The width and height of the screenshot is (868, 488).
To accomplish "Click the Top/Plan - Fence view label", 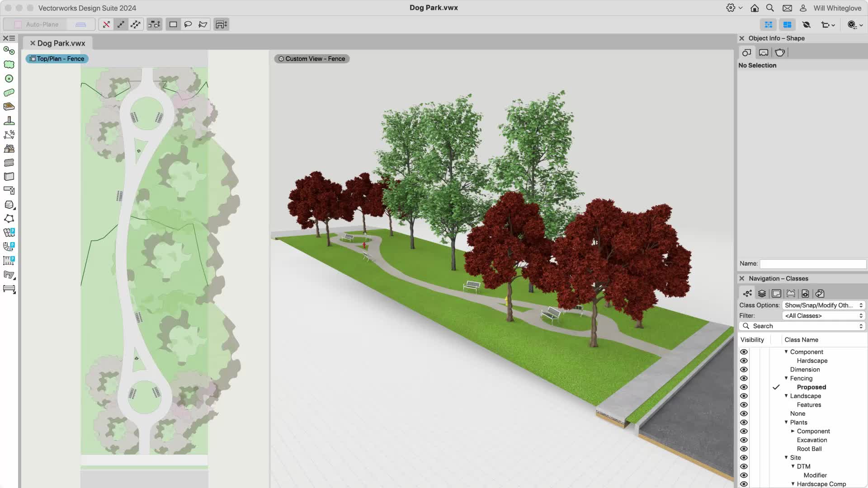I will [x=57, y=59].
